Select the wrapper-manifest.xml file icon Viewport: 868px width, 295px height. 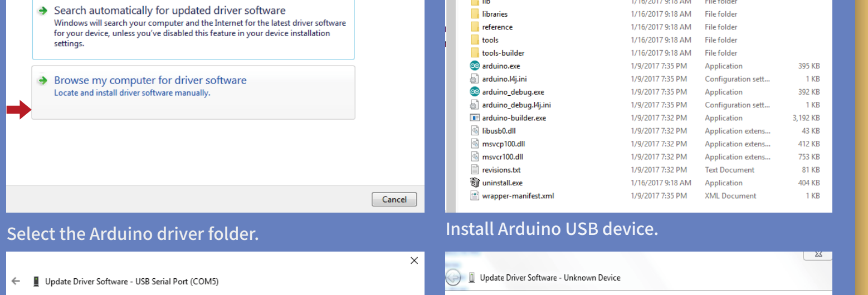[475, 195]
